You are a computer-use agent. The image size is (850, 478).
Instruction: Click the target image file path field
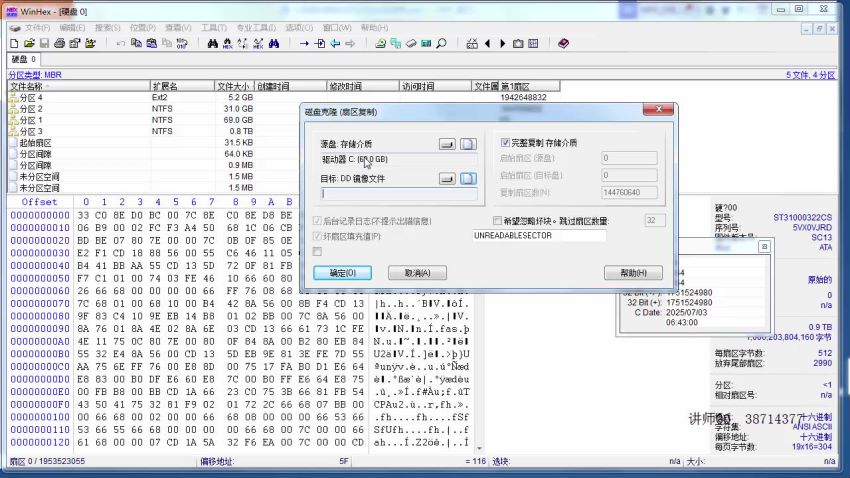coord(399,193)
